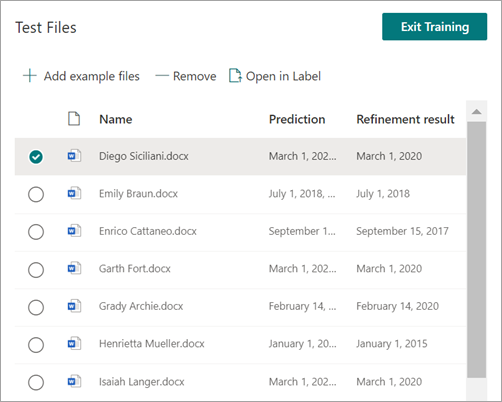
Task: Click the Refinement result column header
Action: coord(405,119)
